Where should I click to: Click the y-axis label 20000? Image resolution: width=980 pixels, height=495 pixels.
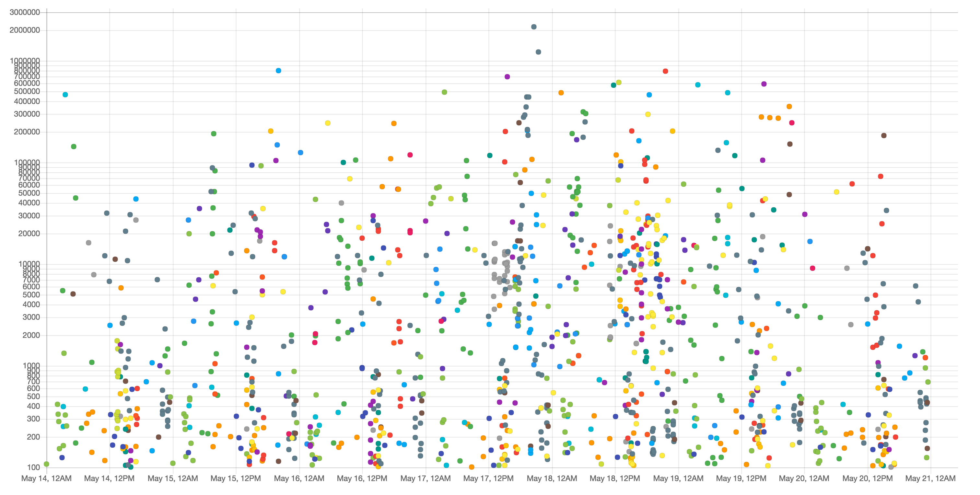coord(29,234)
